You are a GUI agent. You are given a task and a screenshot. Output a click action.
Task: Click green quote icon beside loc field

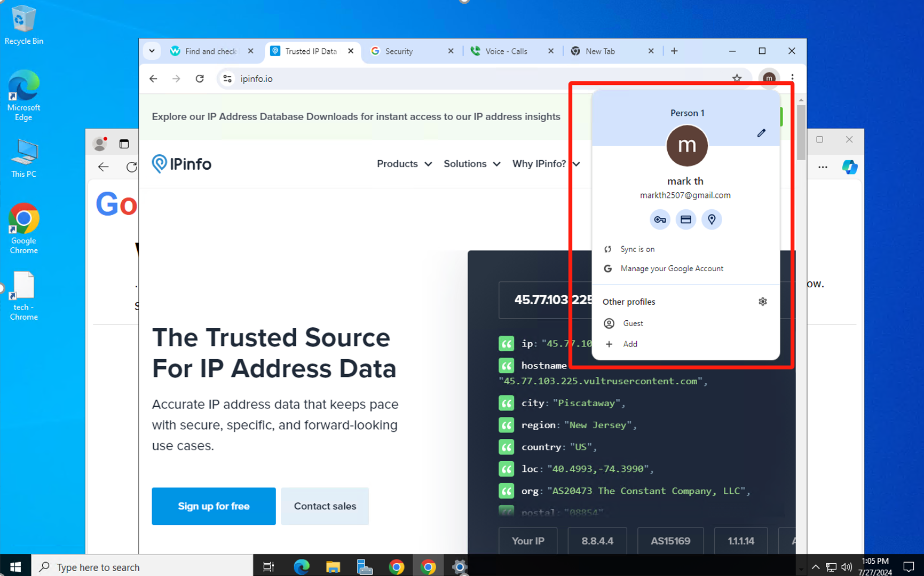click(x=506, y=469)
